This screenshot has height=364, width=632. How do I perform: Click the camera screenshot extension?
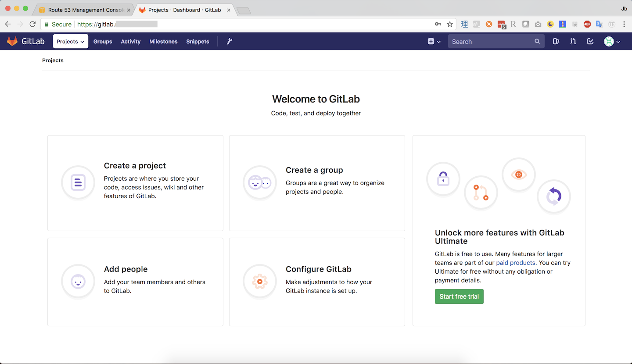click(538, 25)
